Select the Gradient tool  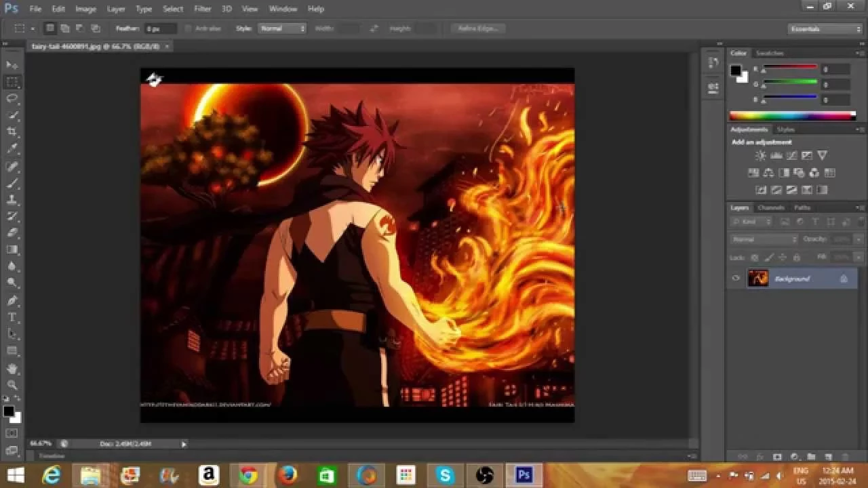[12, 250]
